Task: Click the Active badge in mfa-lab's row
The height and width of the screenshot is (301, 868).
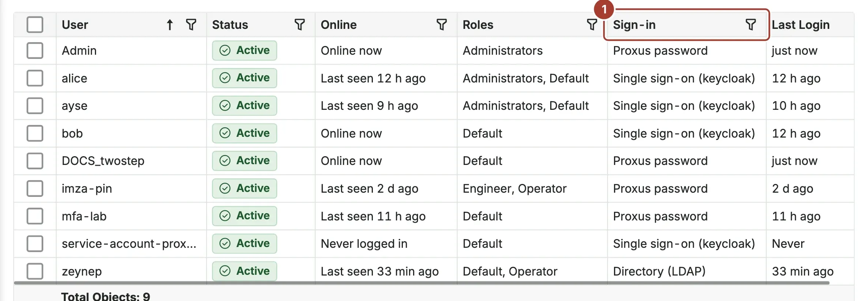Action: click(245, 216)
